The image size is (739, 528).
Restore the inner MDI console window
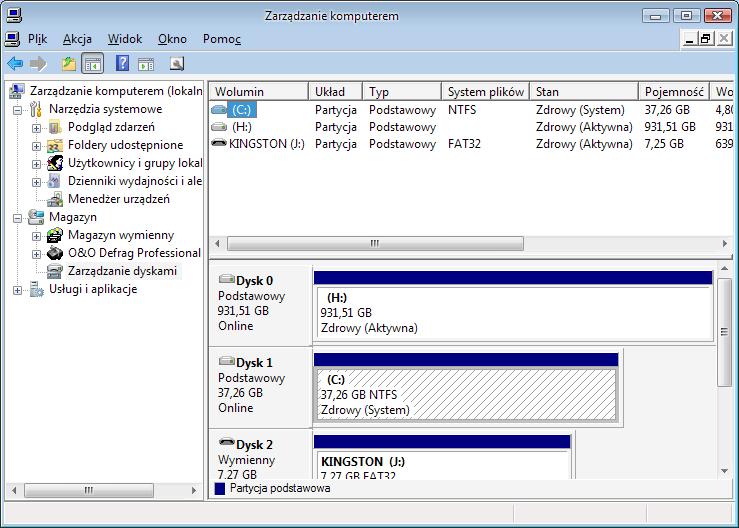706,39
